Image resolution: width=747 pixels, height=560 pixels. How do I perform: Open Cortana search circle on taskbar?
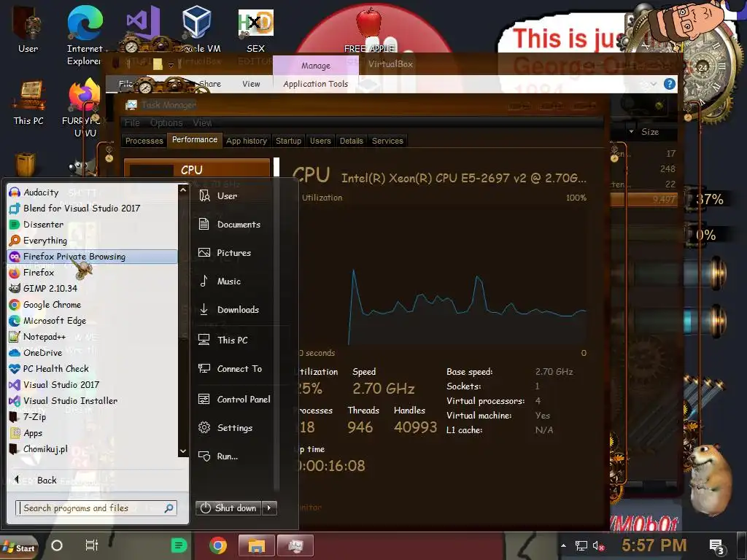coord(57,545)
